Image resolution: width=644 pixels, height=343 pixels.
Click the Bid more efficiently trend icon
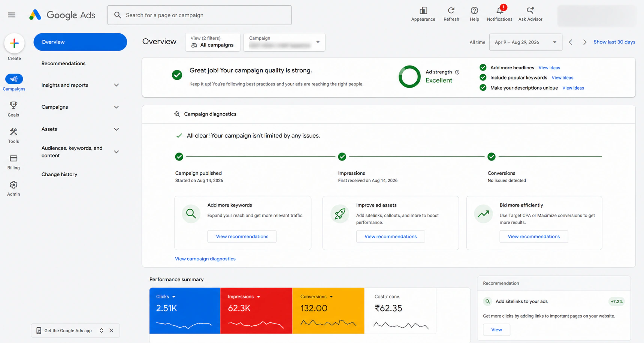[483, 214]
